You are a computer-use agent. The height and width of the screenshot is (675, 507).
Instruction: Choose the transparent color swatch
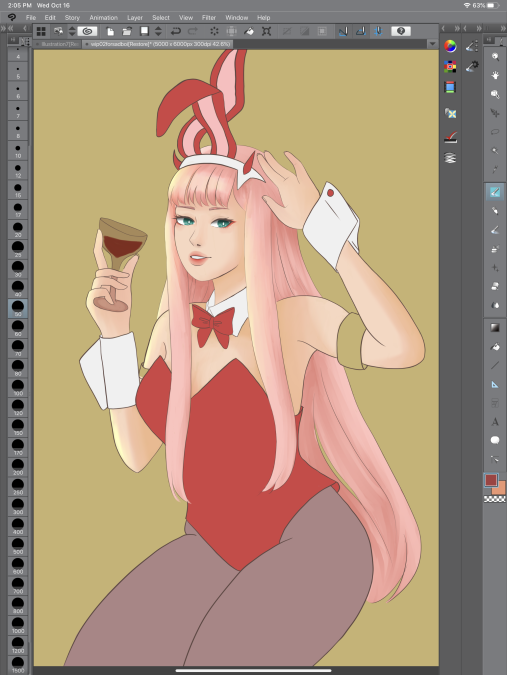[495, 499]
